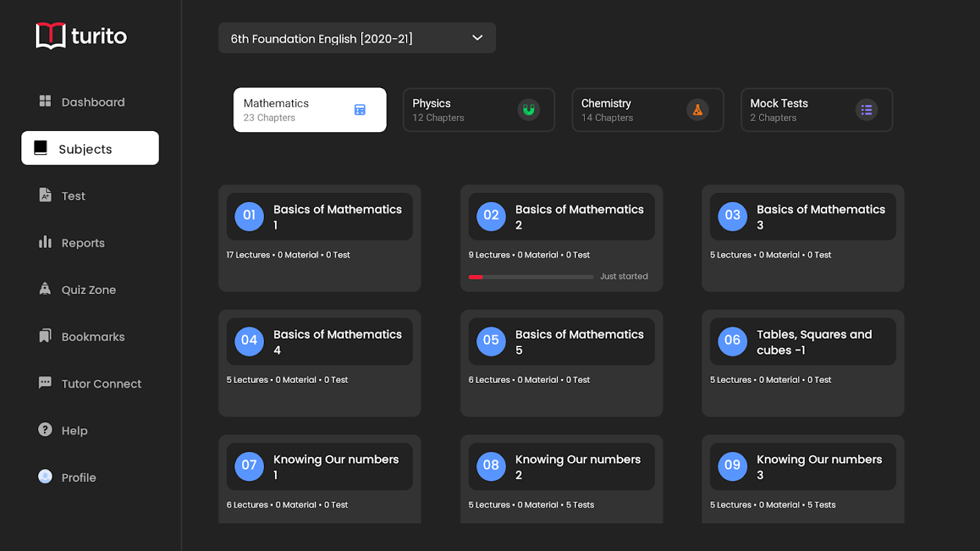
Task: Click the turito book logo
Action: 50,36
